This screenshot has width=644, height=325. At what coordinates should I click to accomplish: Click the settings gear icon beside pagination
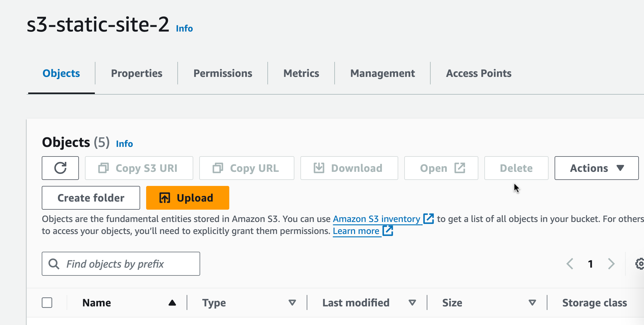[x=640, y=264]
